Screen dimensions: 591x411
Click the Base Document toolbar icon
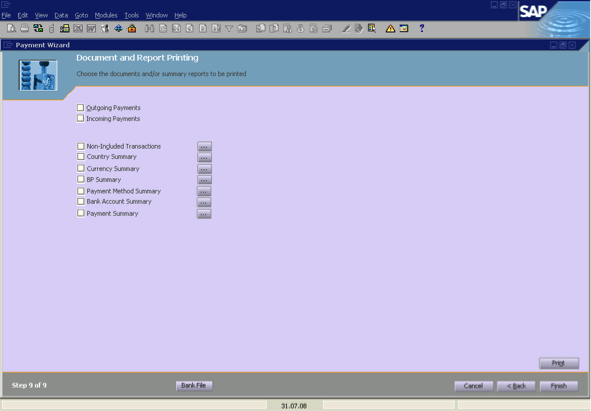(260, 28)
